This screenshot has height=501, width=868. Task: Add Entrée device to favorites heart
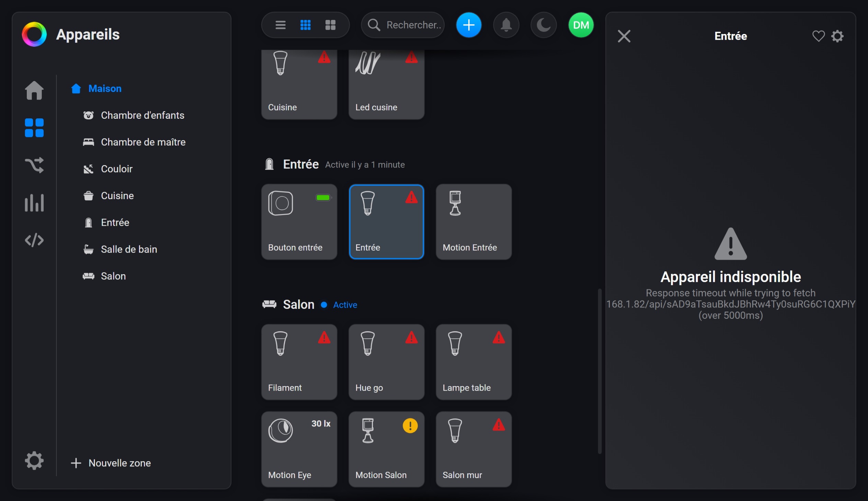(818, 36)
